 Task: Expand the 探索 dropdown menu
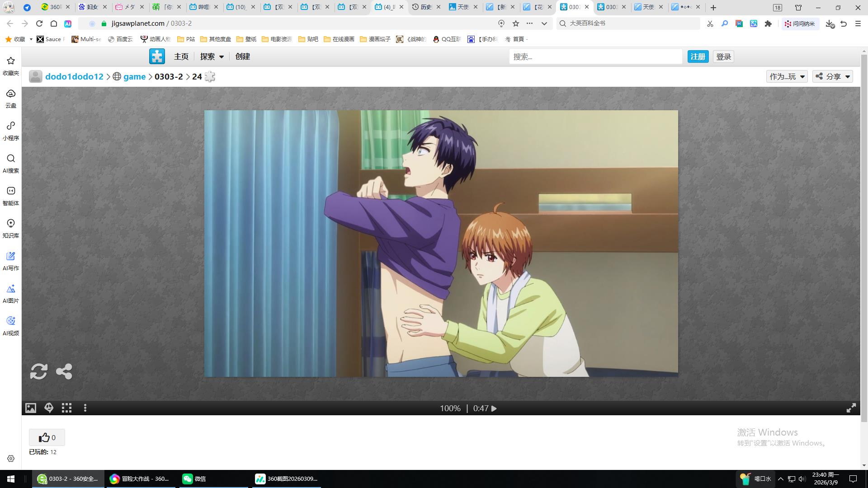212,56
